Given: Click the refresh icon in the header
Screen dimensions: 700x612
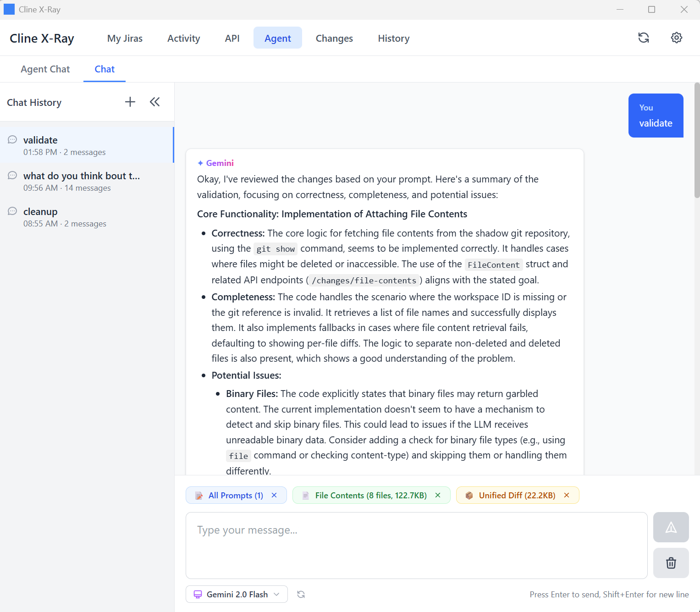Looking at the screenshot, I should pos(644,38).
